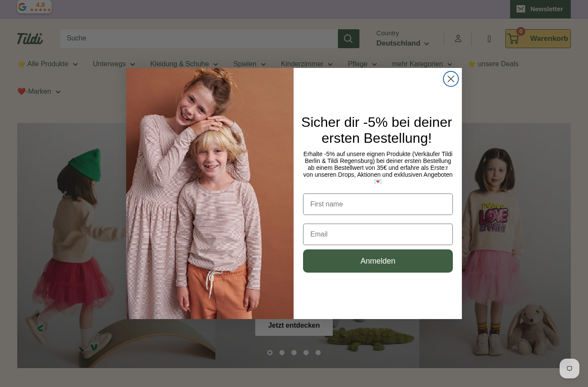Click the shopping cart icon
The image size is (588, 387).
coord(513,39)
